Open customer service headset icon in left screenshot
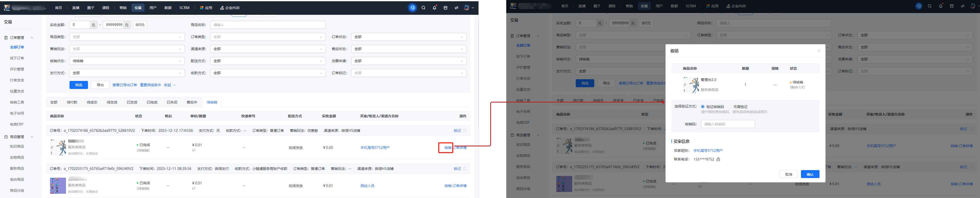Image resolution: width=980 pixels, height=198 pixels. (412, 8)
